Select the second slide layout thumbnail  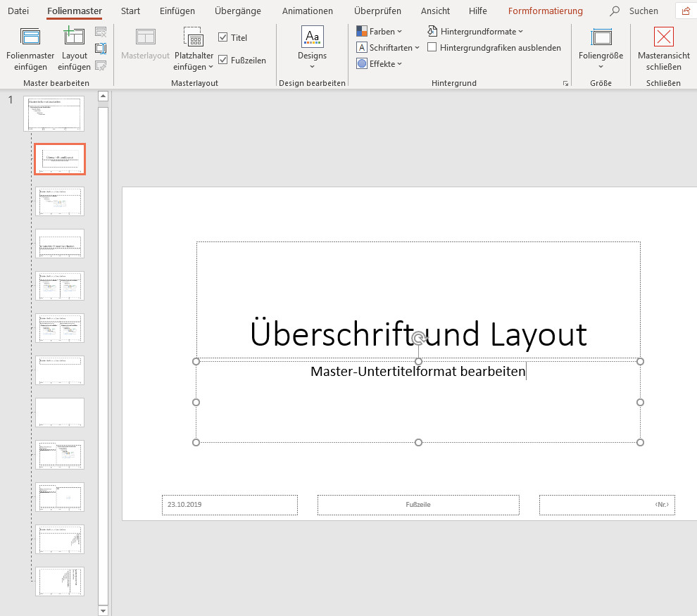tap(59, 159)
